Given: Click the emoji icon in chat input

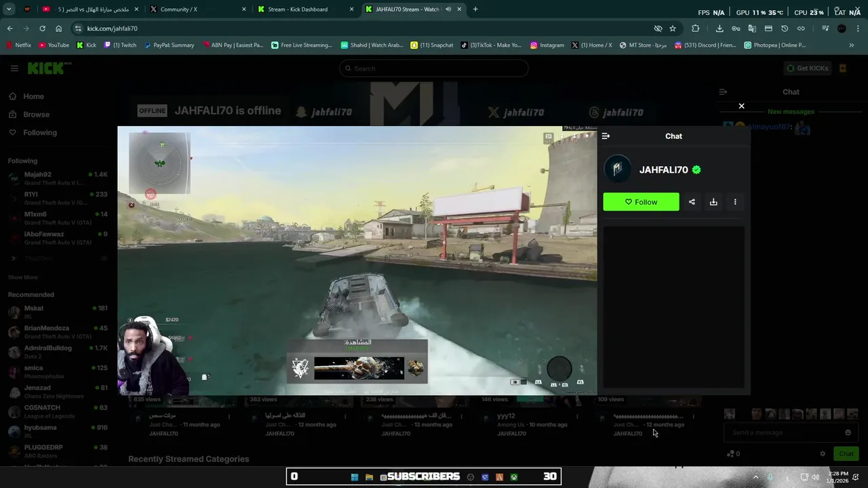Looking at the screenshot, I should pyautogui.click(x=848, y=432).
